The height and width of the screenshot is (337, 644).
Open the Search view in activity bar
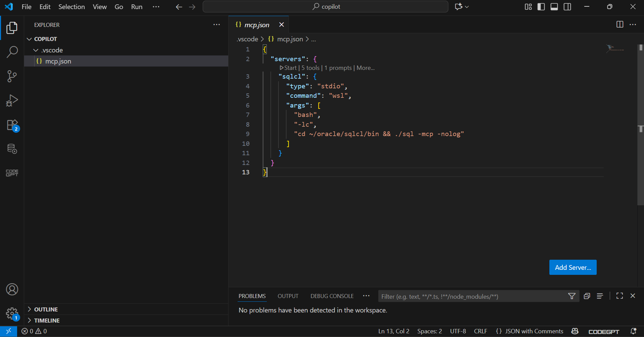pos(12,52)
